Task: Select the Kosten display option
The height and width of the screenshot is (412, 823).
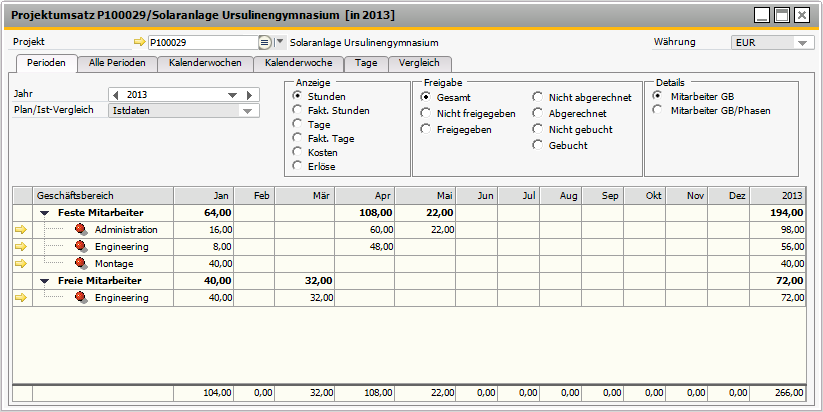Action: 297,152
